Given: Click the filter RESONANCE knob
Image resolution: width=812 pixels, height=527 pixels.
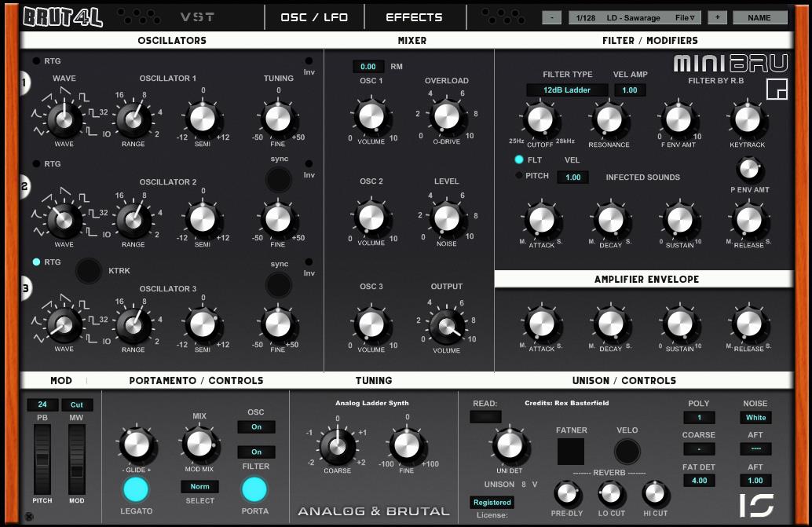Looking at the screenshot, I should (x=609, y=119).
